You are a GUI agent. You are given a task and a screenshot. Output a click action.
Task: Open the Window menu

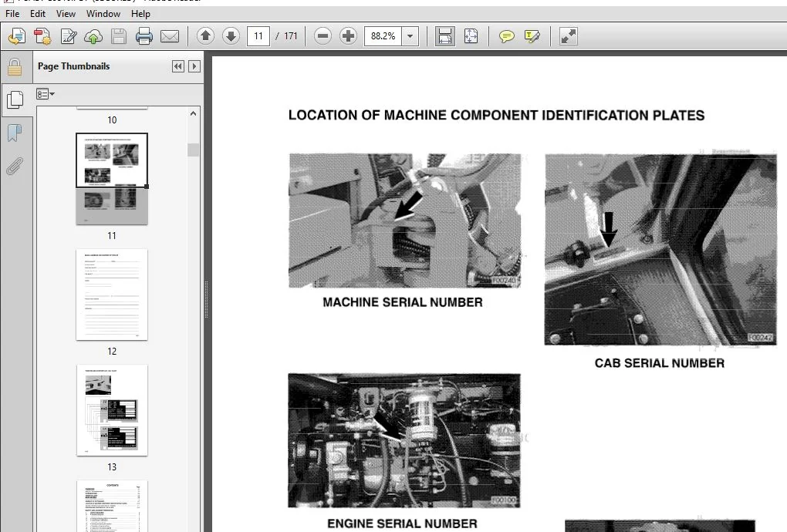coord(103,14)
